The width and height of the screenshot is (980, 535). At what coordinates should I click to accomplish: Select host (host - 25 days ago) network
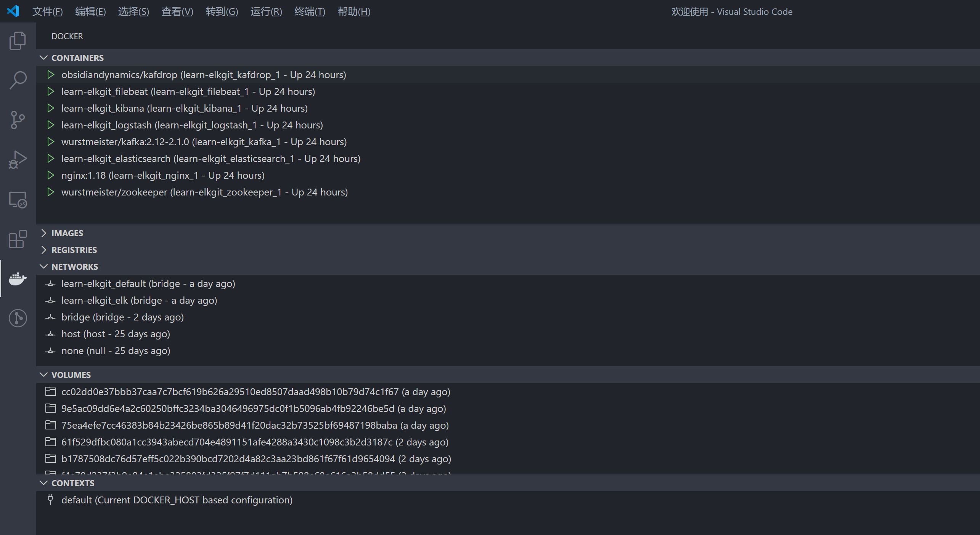point(508,334)
